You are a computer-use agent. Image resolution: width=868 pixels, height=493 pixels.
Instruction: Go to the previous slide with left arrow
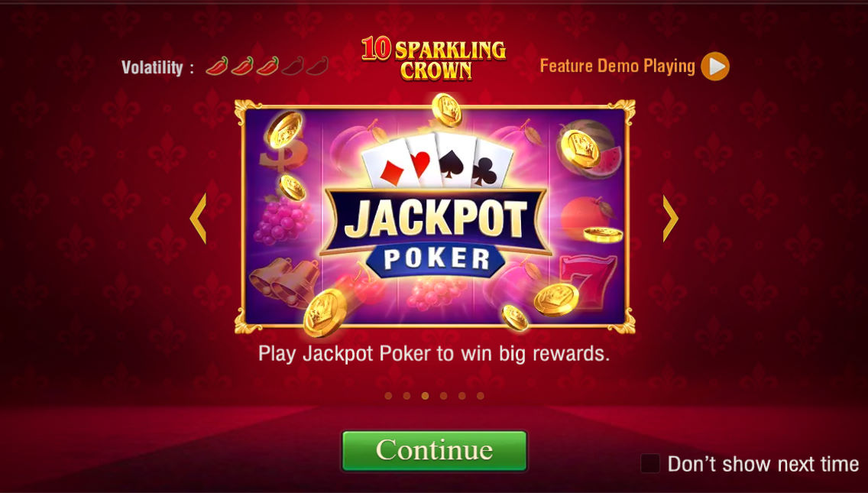(198, 218)
